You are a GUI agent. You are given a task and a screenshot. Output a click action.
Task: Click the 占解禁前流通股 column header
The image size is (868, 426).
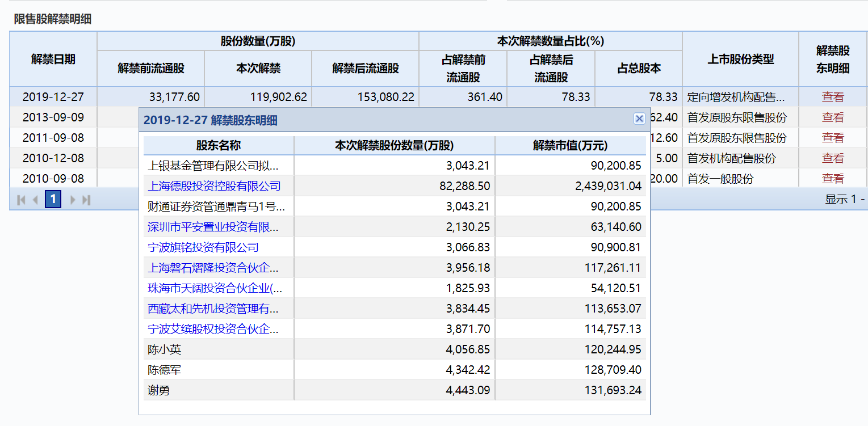coord(463,69)
